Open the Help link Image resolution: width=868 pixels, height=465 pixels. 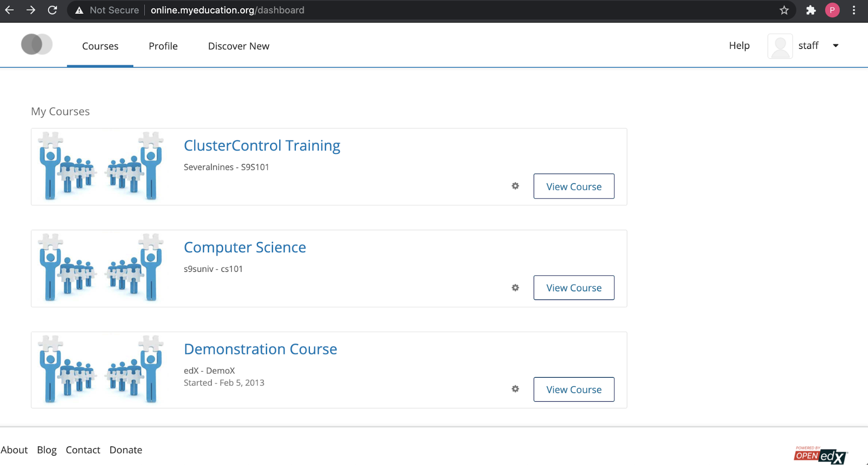[739, 46]
